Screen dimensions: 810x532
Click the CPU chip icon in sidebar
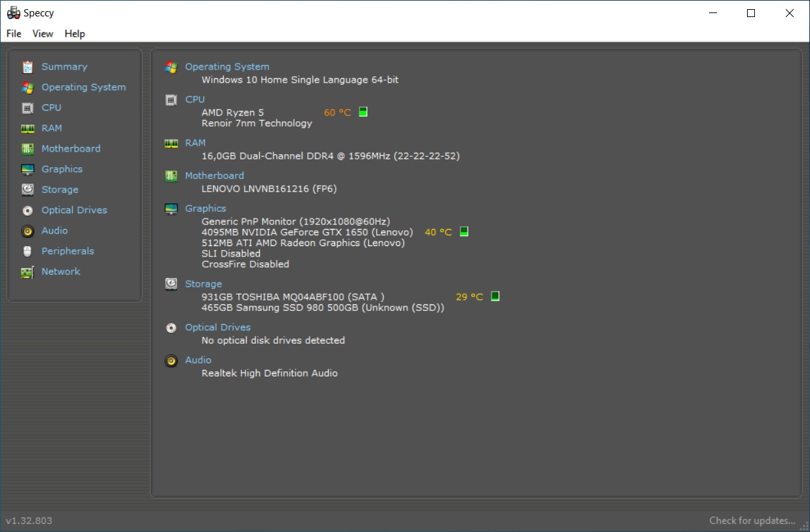[28, 108]
